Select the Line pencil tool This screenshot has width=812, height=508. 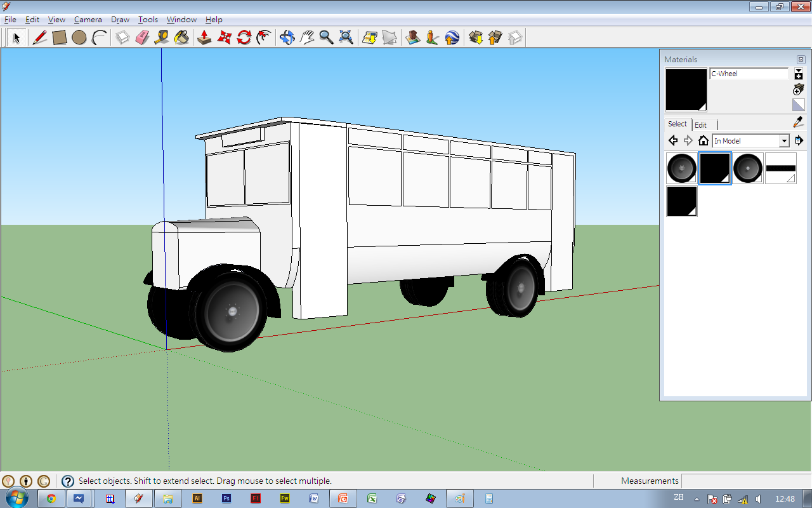click(x=40, y=37)
